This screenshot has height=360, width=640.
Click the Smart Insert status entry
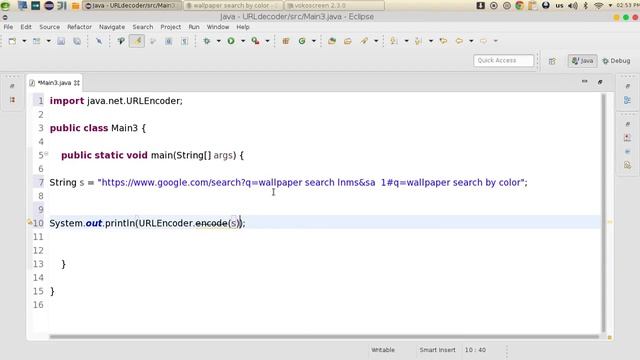click(437, 350)
